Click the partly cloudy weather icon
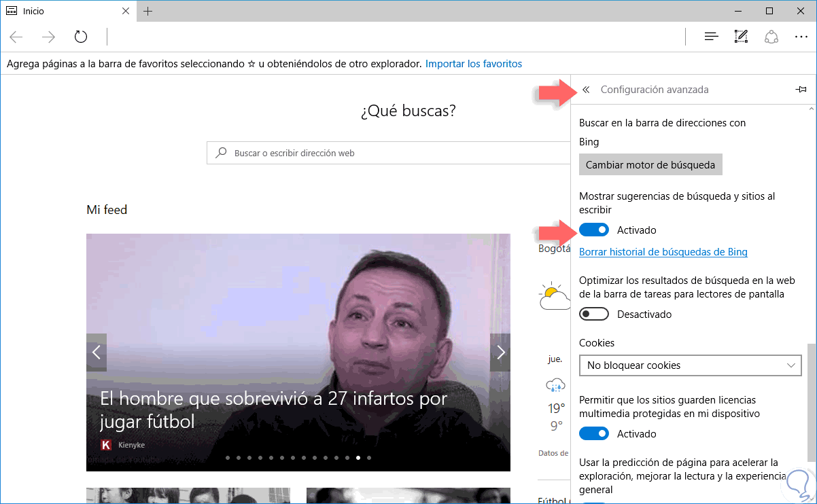This screenshot has width=817, height=504. tap(554, 297)
